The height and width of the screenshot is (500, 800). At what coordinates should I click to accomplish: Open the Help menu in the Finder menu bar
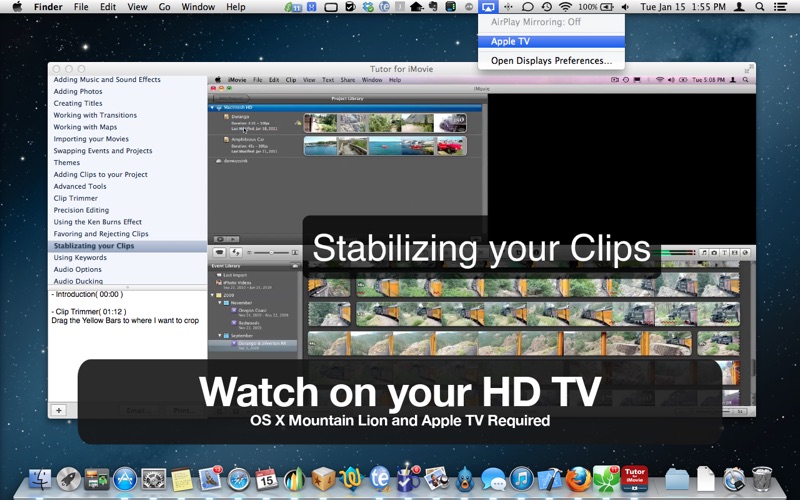(x=236, y=7)
